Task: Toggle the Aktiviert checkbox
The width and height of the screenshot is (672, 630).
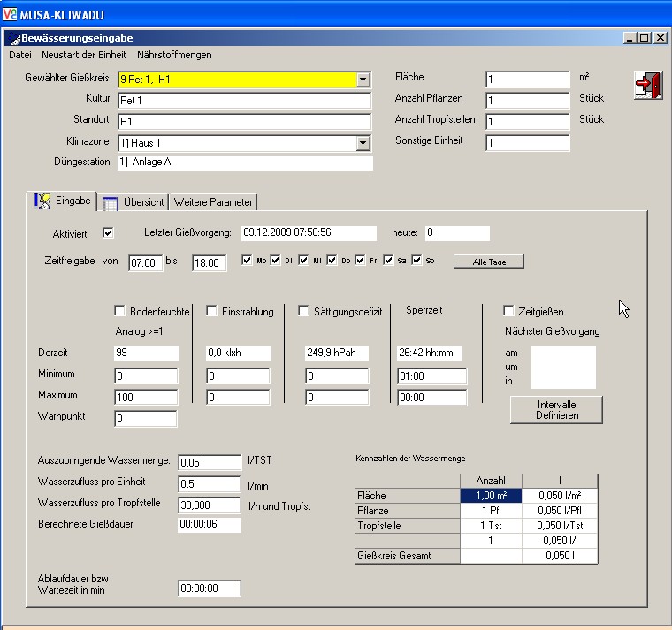Action: click(108, 232)
